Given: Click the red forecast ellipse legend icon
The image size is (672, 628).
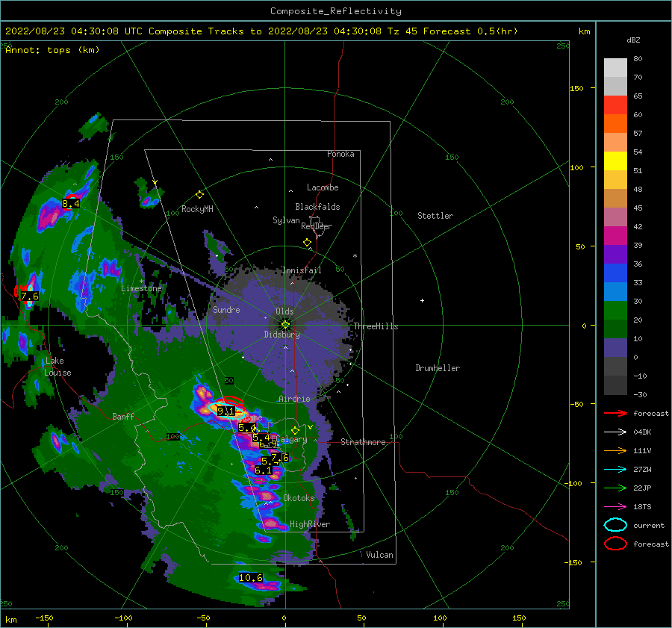Looking at the screenshot, I should pos(615,544).
